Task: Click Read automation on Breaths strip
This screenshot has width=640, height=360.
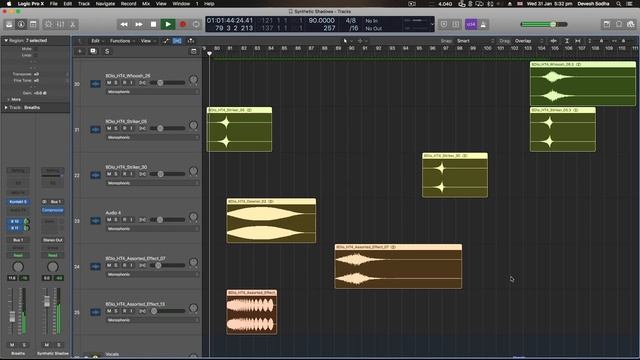Action: [x=18, y=255]
